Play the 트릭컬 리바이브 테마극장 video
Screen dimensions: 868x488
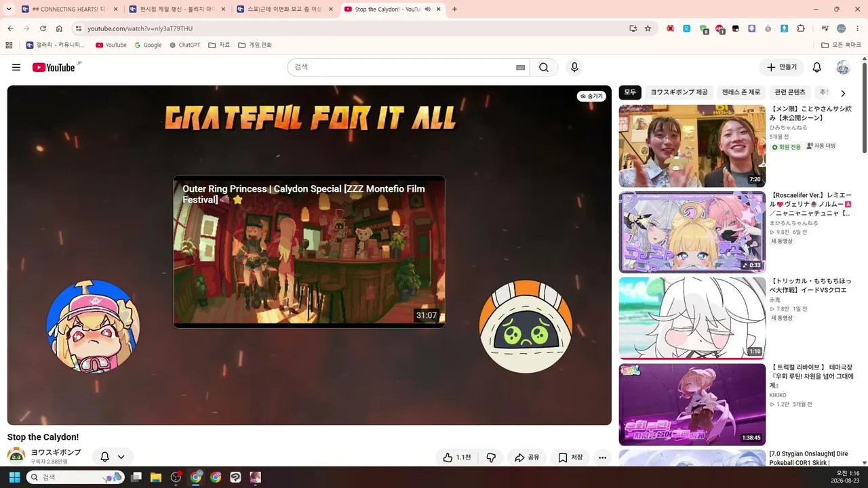coord(692,405)
